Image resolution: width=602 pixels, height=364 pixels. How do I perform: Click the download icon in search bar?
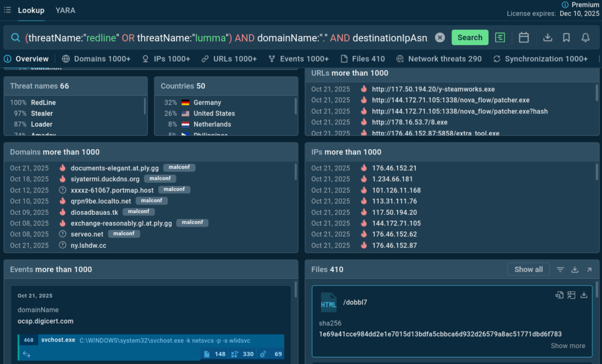coord(547,38)
